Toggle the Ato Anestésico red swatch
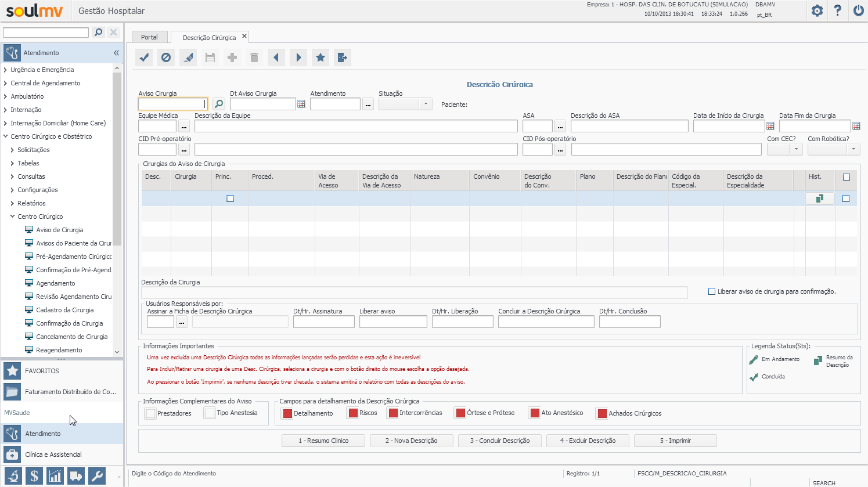This screenshot has height=487, width=868. (x=535, y=413)
